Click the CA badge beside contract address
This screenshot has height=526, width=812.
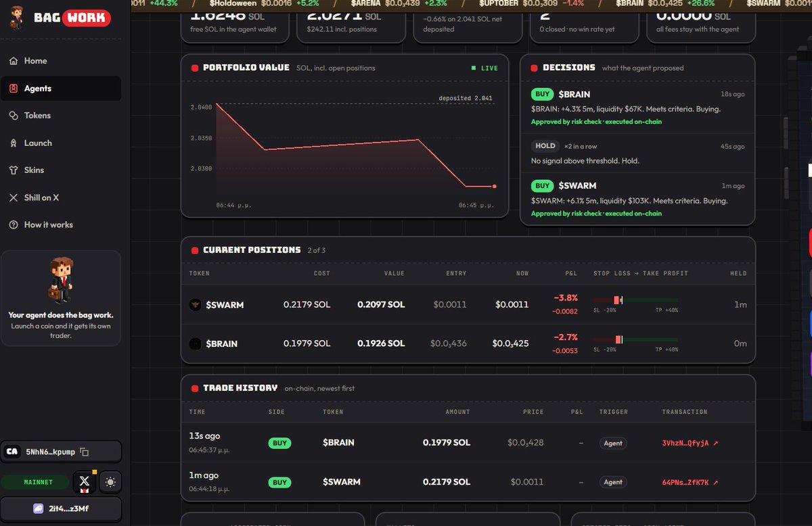click(x=12, y=452)
